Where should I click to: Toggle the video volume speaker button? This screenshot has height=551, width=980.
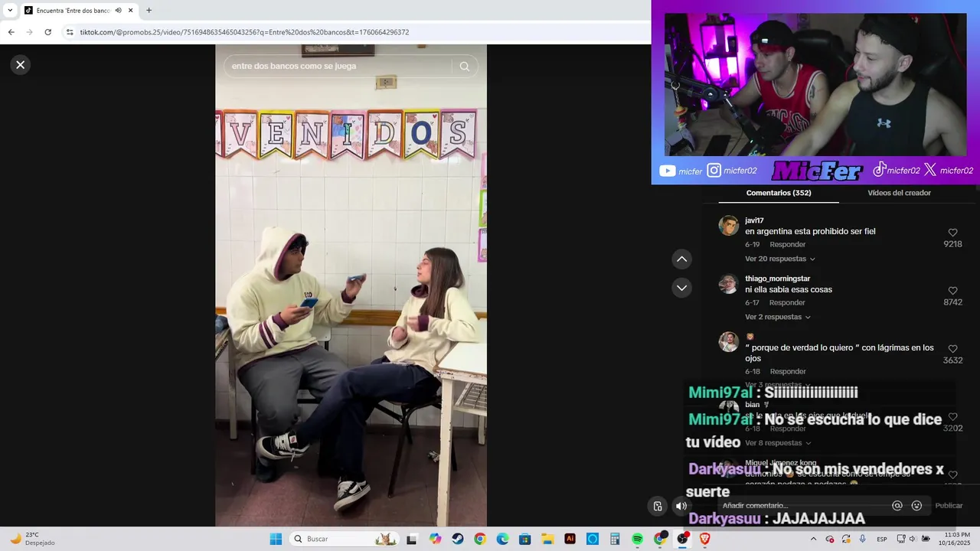pyautogui.click(x=681, y=506)
